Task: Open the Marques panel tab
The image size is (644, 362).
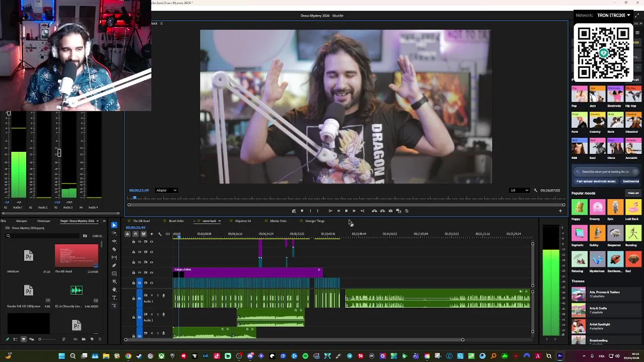Action: click(22, 221)
